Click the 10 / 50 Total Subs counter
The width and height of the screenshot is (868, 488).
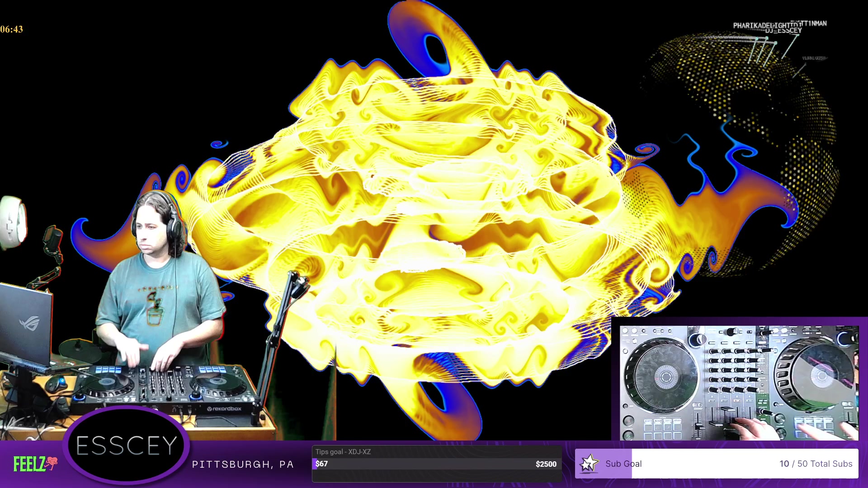tap(816, 464)
